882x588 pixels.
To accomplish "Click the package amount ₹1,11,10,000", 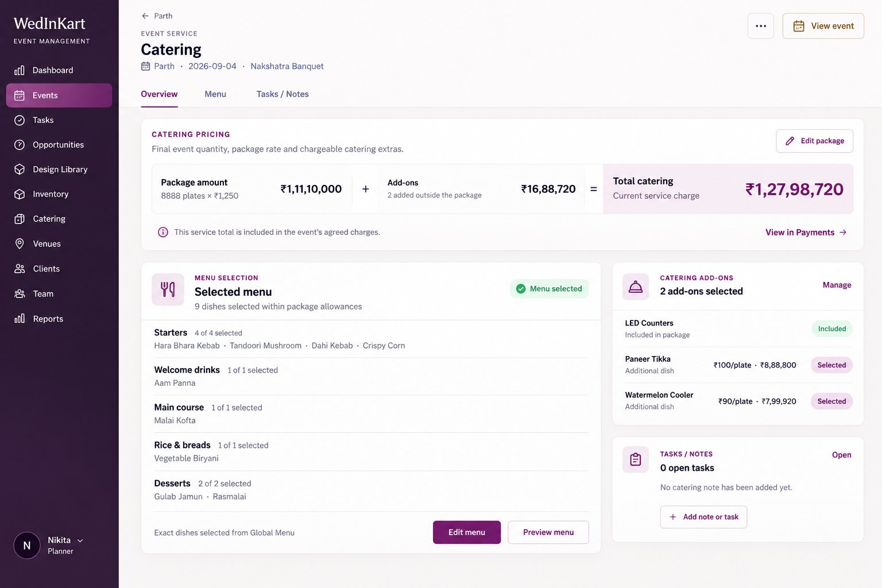I will (311, 189).
